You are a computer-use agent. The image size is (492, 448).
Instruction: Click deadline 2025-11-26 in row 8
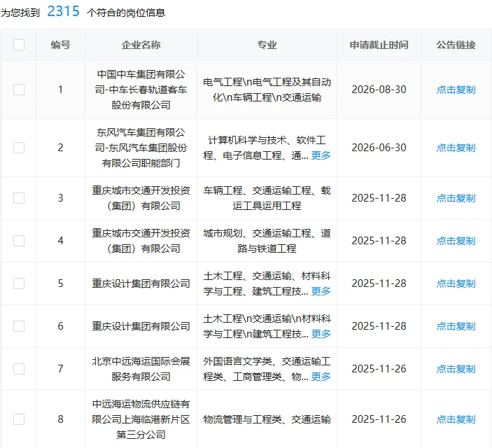(379, 419)
